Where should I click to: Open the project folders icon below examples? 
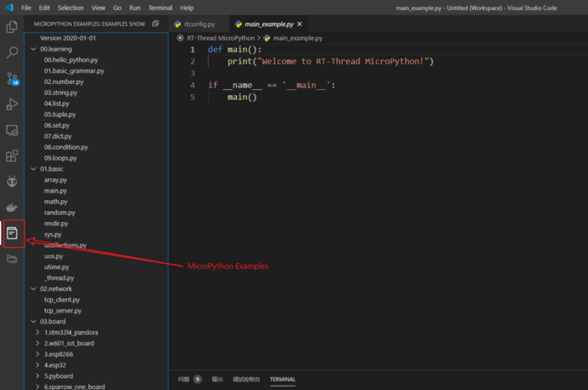[12, 259]
